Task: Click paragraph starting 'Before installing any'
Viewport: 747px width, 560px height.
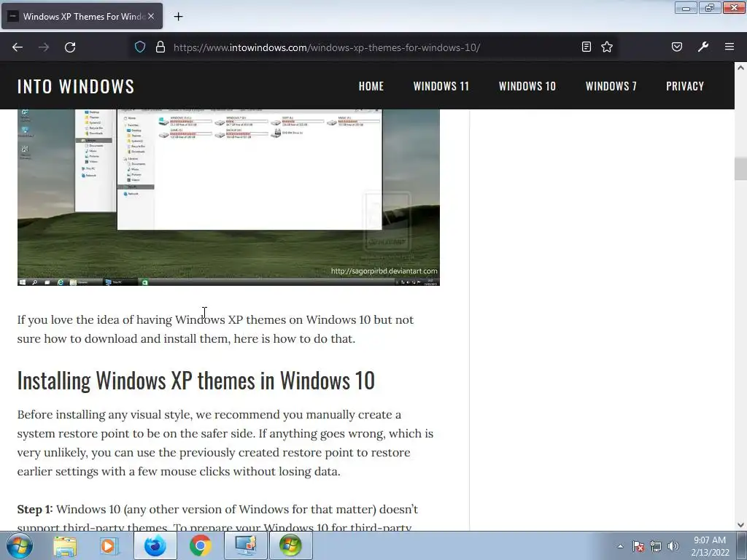Action: tap(225, 443)
